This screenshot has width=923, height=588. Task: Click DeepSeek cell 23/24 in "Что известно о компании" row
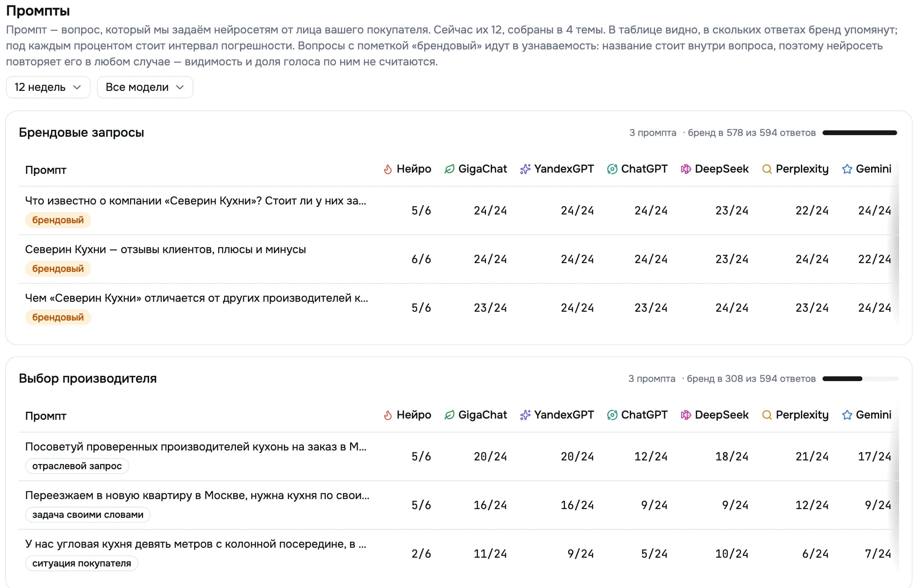pyautogui.click(x=732, y=210)
